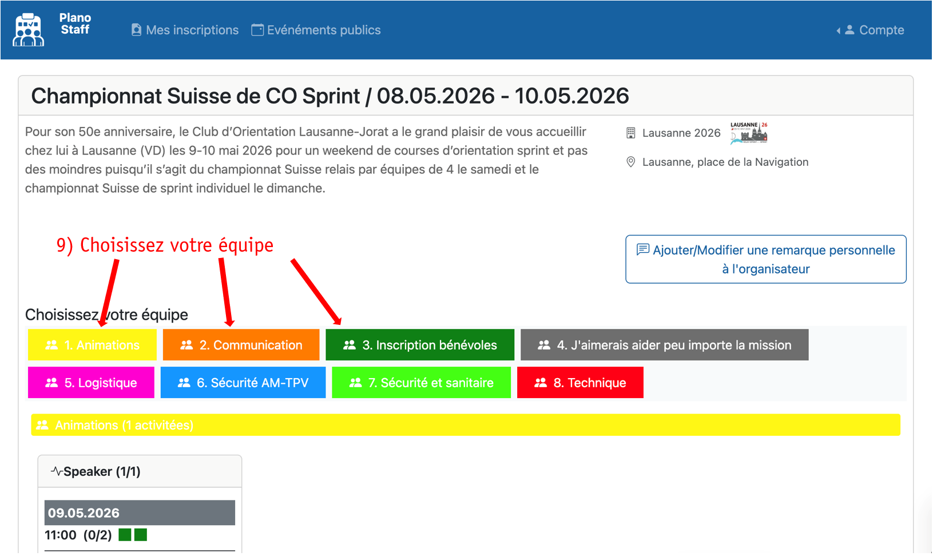
Task: Click first green slot square at 11:00
Action: coord(125,535)
